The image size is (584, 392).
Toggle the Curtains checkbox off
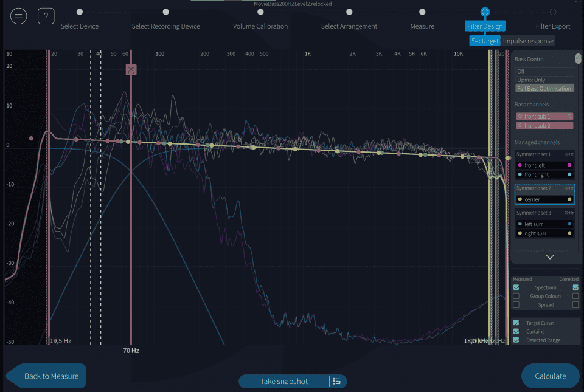[x=516, y=331]
